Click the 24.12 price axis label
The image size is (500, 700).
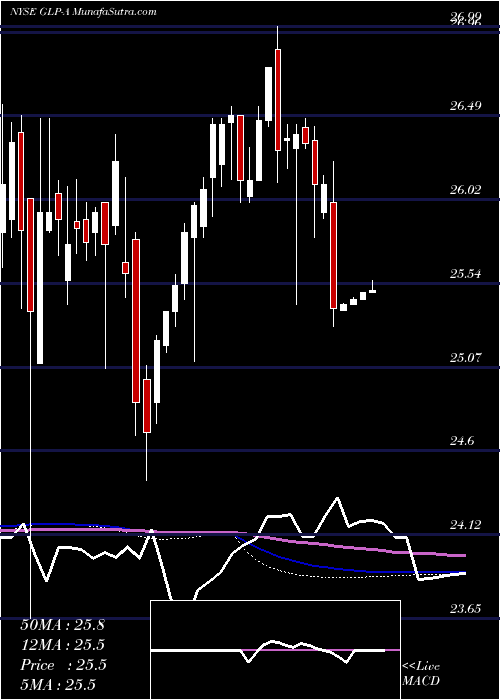(465, 524)
